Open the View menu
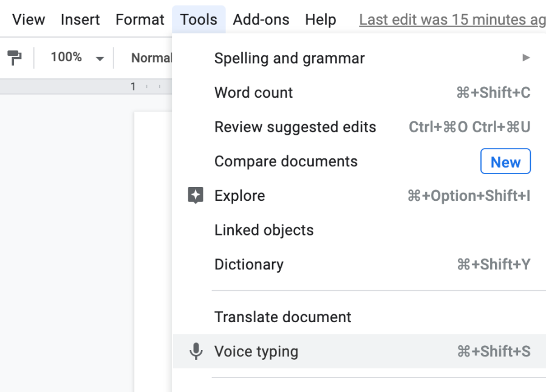Image resolution: width=546 pixels, height=392 pixels. (x=29, y=19)
